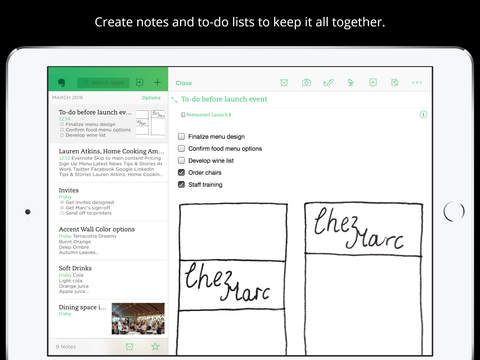Tap the search notes field

tap(103, 83)
